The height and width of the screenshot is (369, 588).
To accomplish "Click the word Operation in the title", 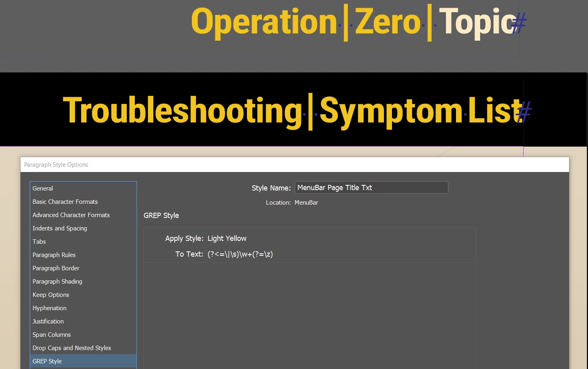I will [264, 23].
